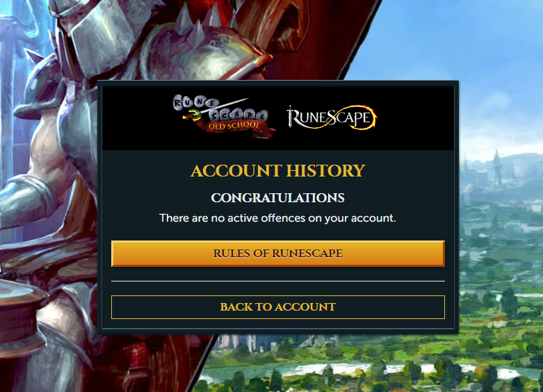Select the Congratulations subheading text

[x=277, y=197]
